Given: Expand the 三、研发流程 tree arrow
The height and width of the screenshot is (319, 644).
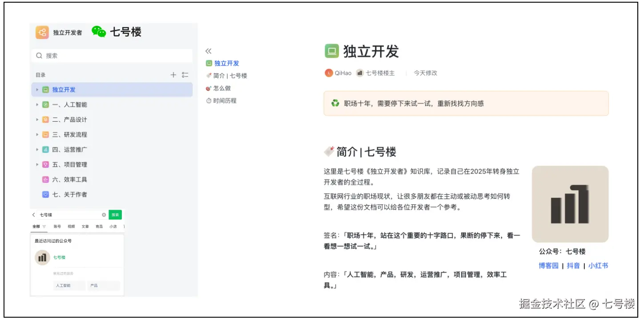Looking at the screenshot, I should point(37,135).
